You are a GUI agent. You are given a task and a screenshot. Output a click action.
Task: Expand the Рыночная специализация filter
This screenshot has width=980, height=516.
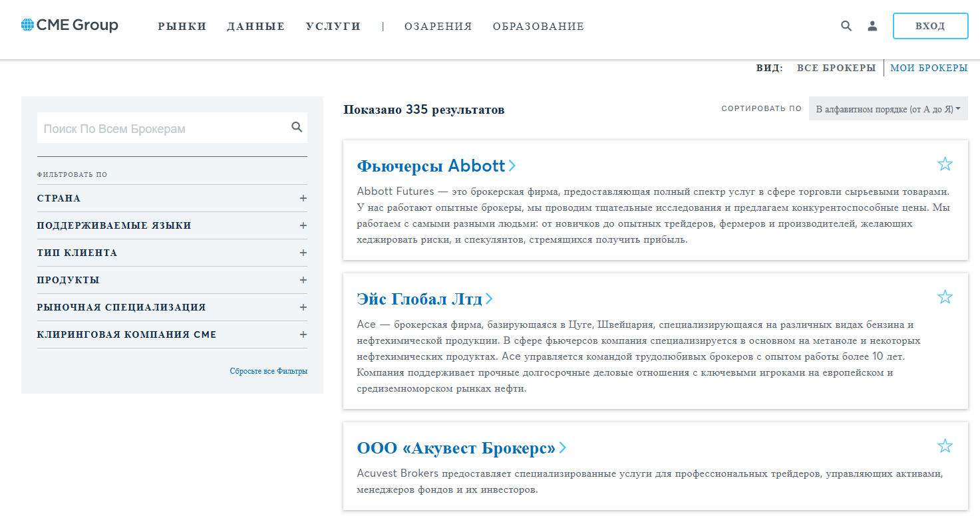point(172,307)
